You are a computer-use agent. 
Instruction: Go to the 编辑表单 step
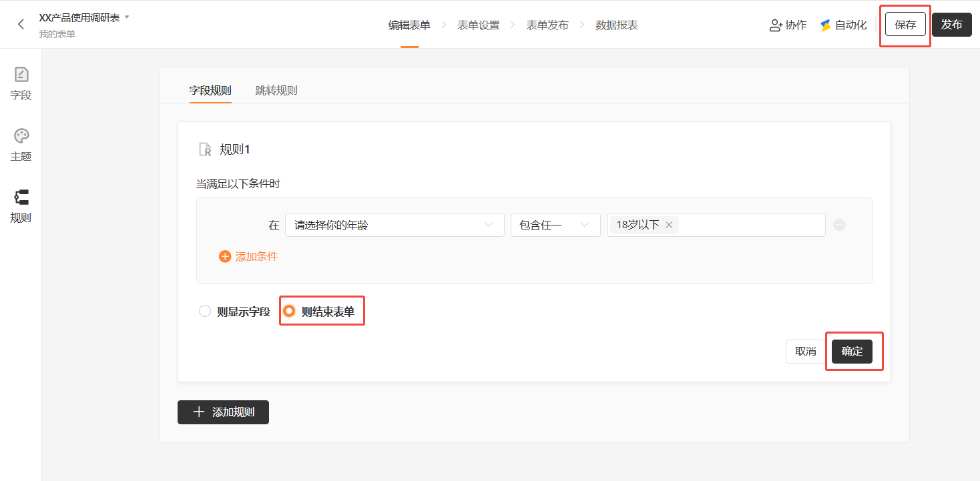(x=409, y=25)
